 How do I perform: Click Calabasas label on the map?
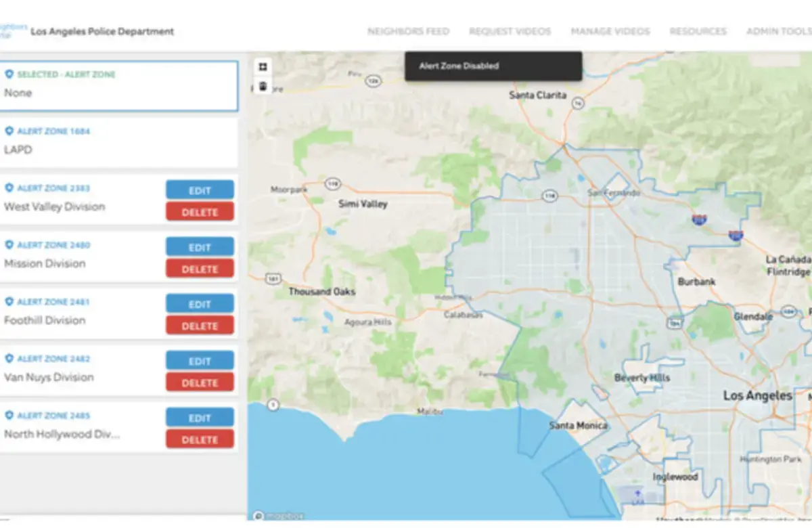[x=464, y=315]
